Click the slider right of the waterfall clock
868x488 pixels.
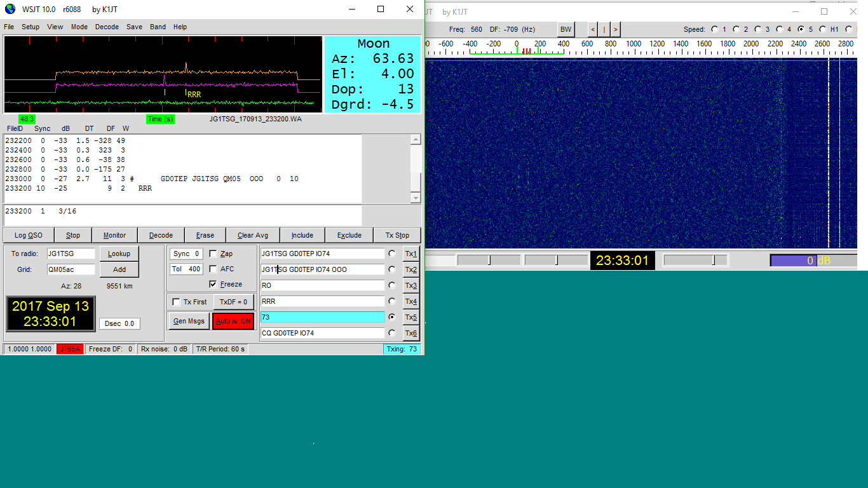coord(696,260)
